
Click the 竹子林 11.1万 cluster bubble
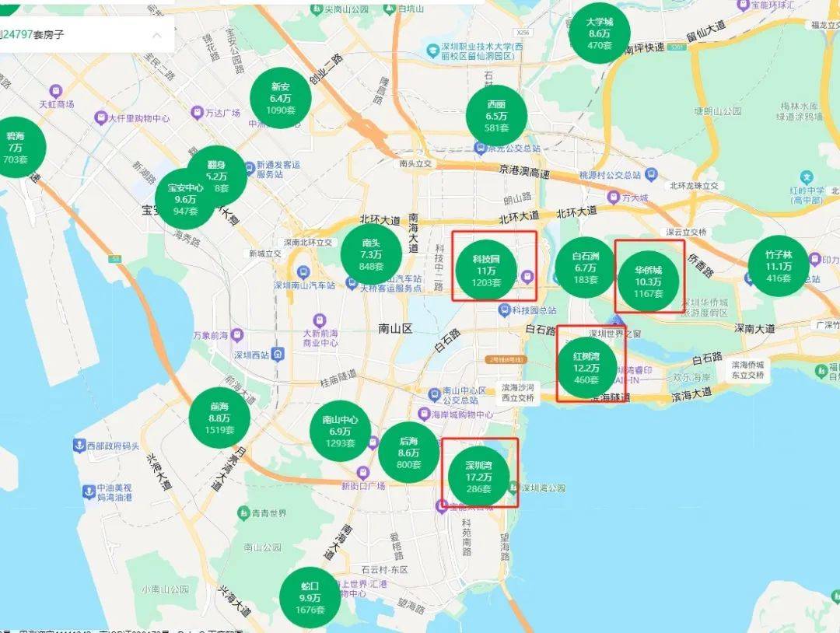(x=779, y=266)
